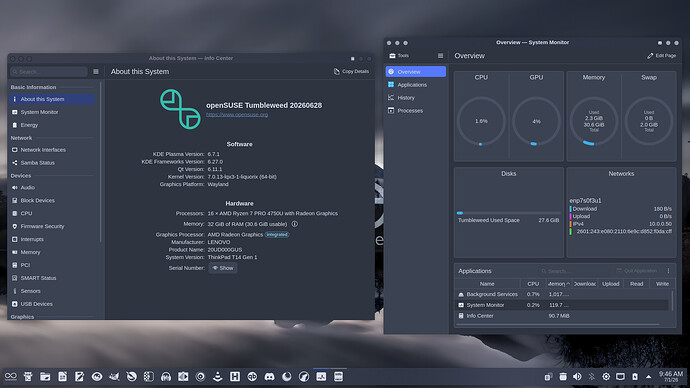Select the Info Center row in Applications table
The height and width of the screenshot is (388, 690).
pos(562,316)
